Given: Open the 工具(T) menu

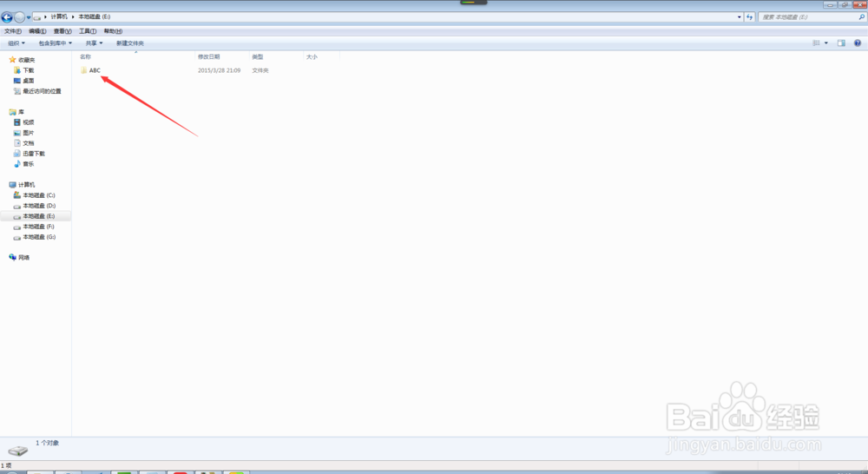Looking at the screenshot, I should (88, 31).
